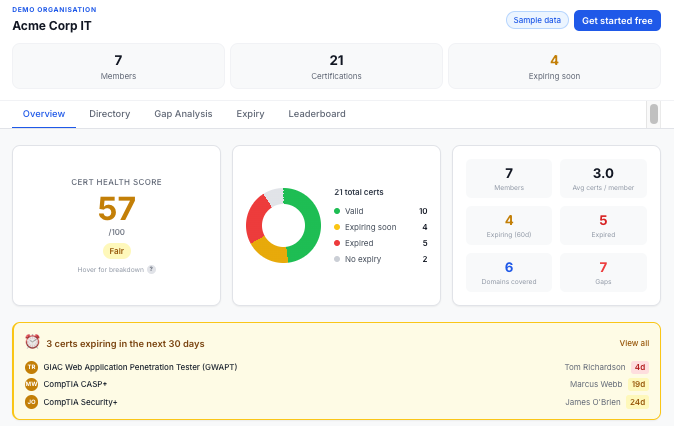
Task: Click the Get started free button
Action: tap(617, 20)
